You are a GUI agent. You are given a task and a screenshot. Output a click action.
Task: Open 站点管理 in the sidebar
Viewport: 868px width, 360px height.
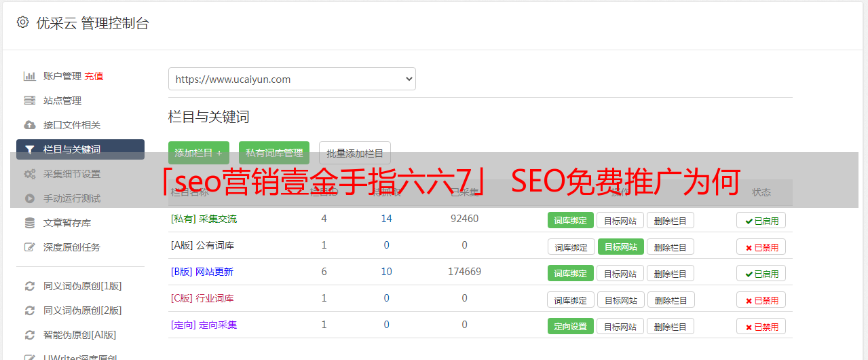click(62, 101)
